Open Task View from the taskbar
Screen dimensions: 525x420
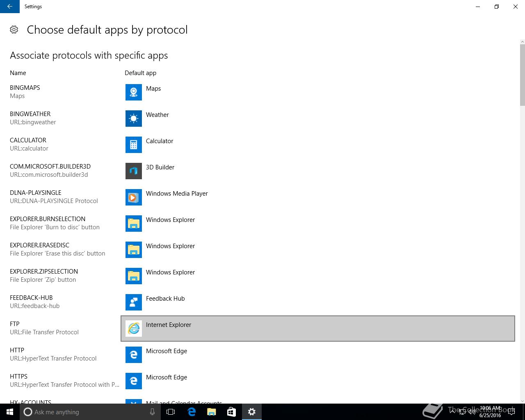(x=171, y=412)
